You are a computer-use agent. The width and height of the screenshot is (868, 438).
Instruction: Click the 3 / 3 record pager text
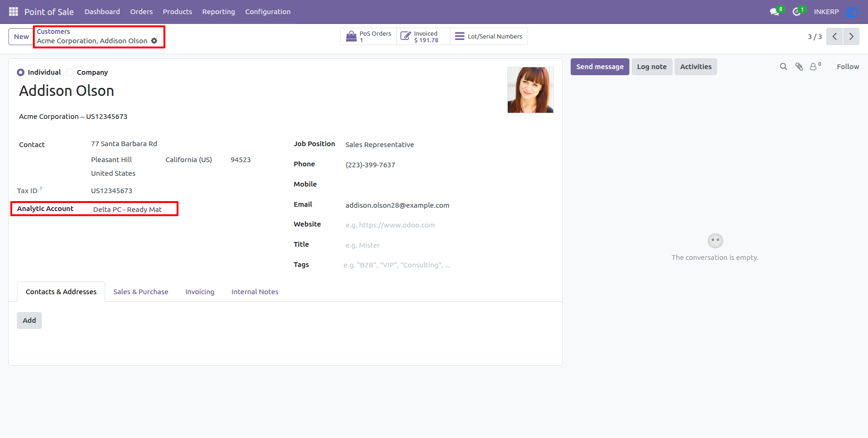tap(815, 37)
